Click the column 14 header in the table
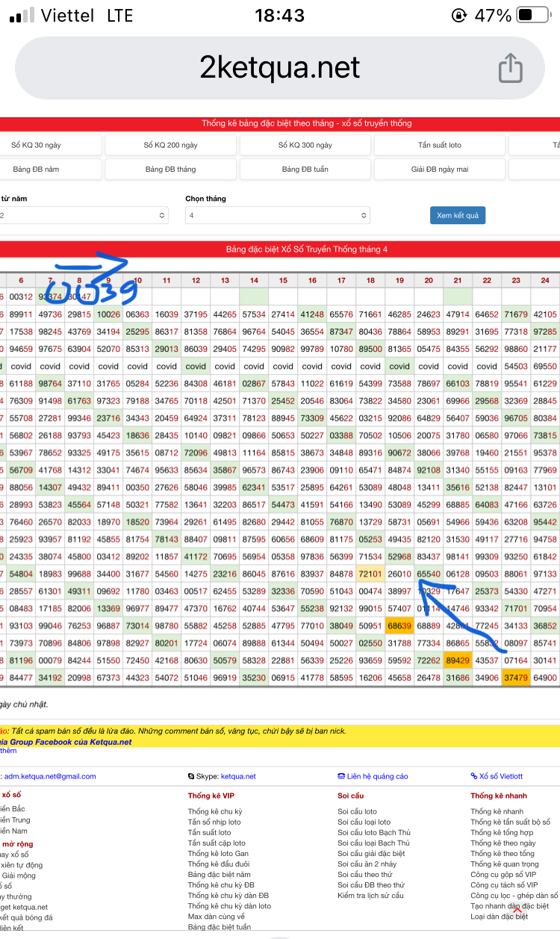560x939 pixels. pyautogui.click(x=254, y=280)
